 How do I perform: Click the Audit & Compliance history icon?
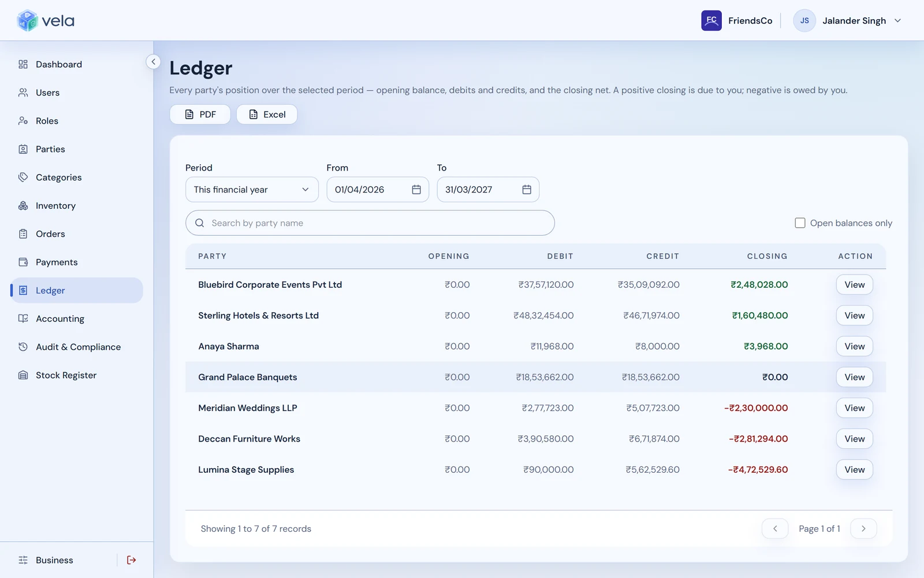tap(23, 347)
